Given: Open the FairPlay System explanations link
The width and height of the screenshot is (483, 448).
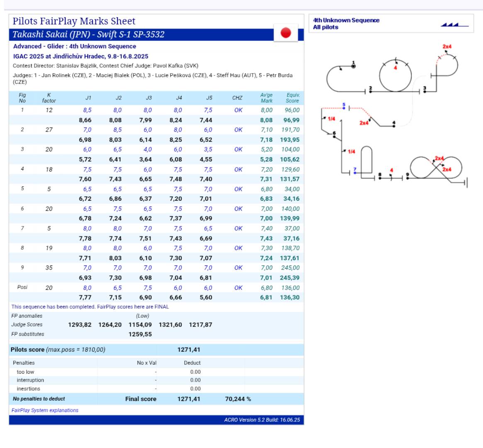Looking at the screenshot, I should (x=45, y=410).
